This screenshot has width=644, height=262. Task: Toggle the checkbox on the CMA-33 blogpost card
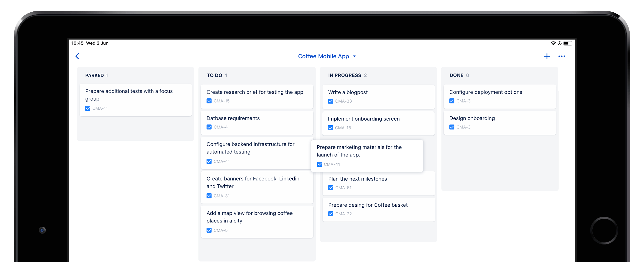(330, 101)
